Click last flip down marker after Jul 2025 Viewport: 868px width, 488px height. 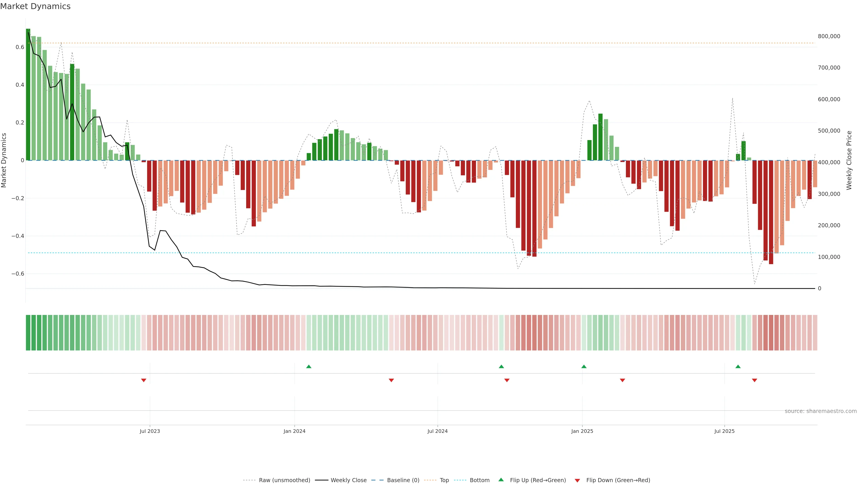(755, 380)
